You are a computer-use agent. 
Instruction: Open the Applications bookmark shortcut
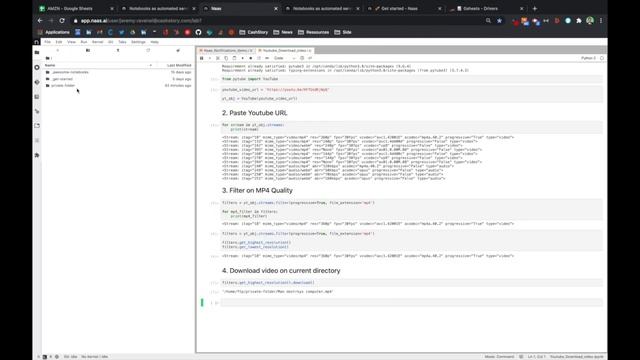point(53,32)
